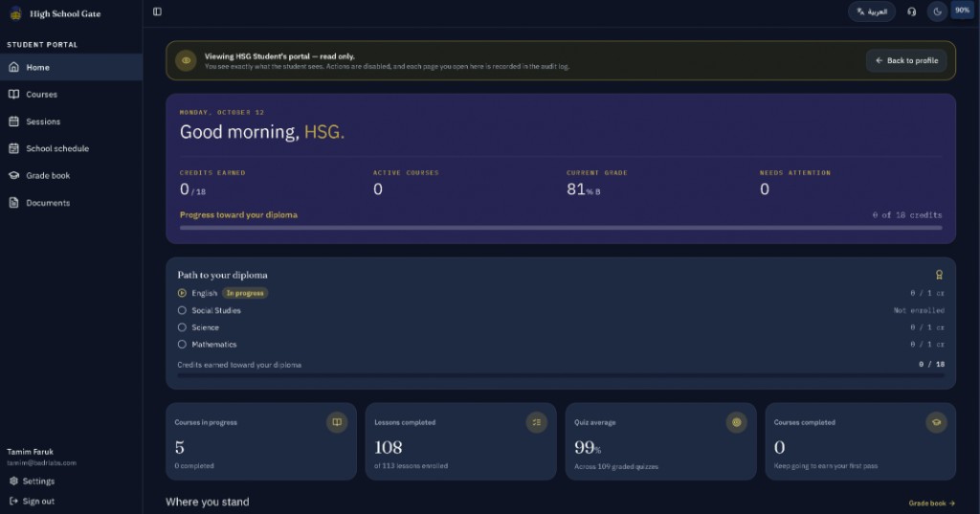Click the Grade book graduation cap icon
This screenshot has height=514, width=980.
[x=13, y=176]
